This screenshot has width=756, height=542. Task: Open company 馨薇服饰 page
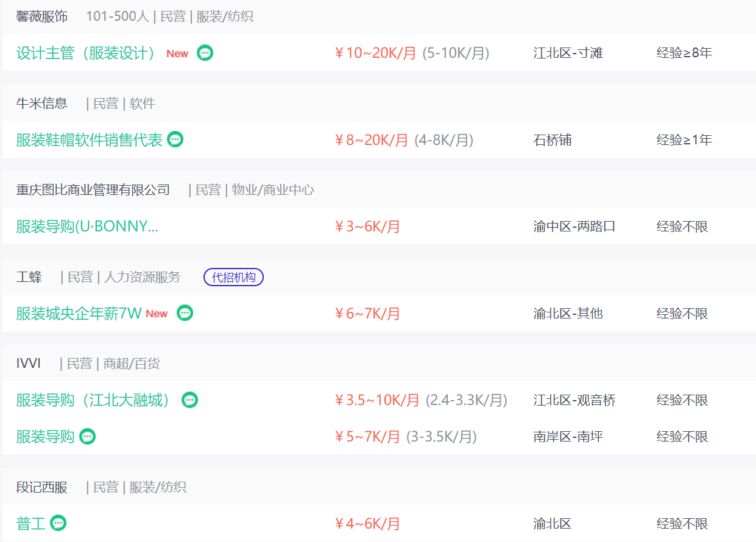pos(41,16)
